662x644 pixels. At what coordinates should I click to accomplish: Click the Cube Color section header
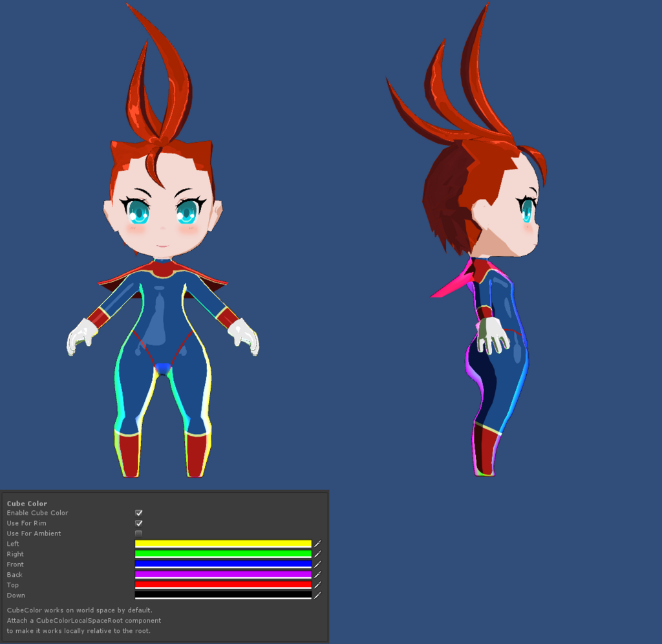pos(27,504)
